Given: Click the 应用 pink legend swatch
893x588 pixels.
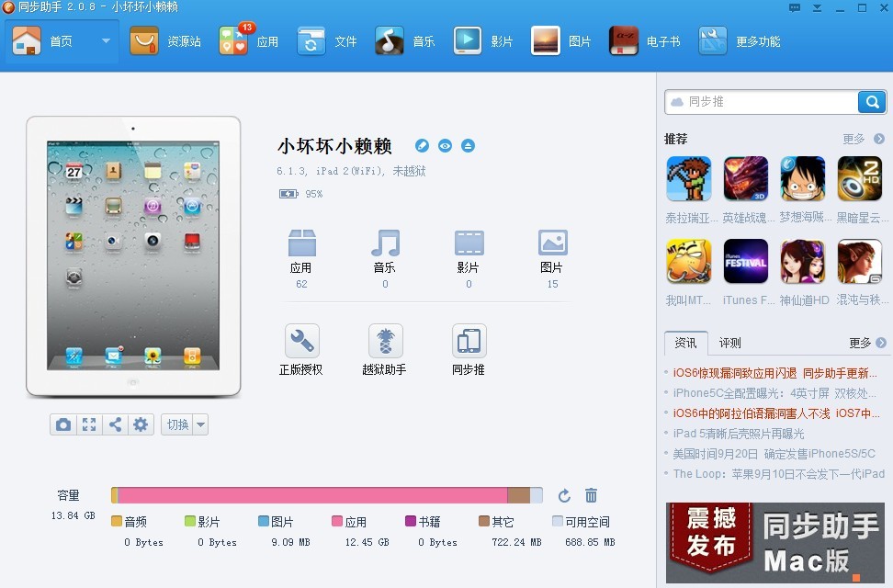Looking at the screenshot, I should coord(337,521).
